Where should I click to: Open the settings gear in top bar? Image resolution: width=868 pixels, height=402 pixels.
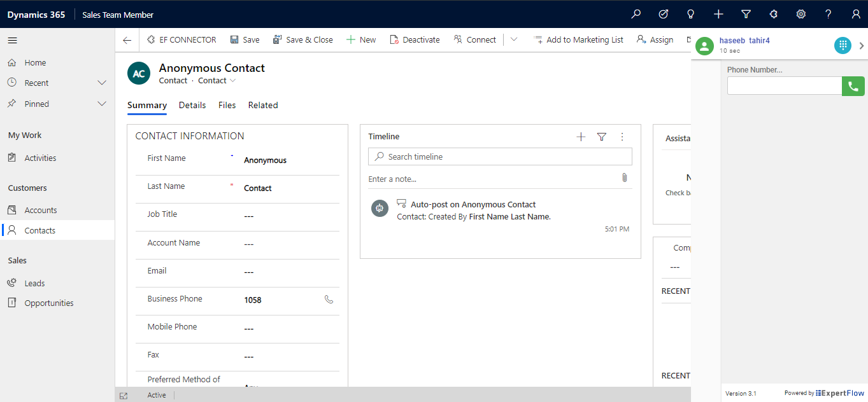point(801,14)
